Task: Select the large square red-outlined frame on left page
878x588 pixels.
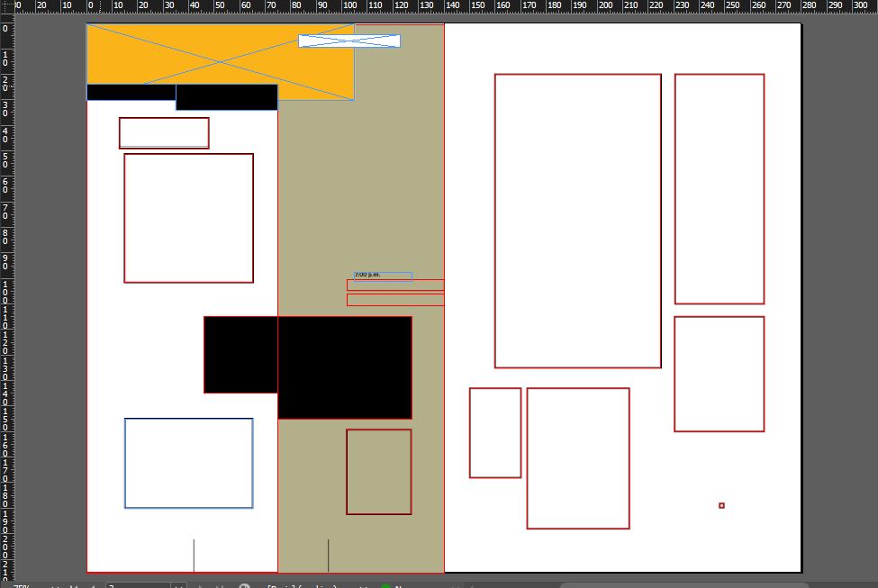Action: (188, 218)
